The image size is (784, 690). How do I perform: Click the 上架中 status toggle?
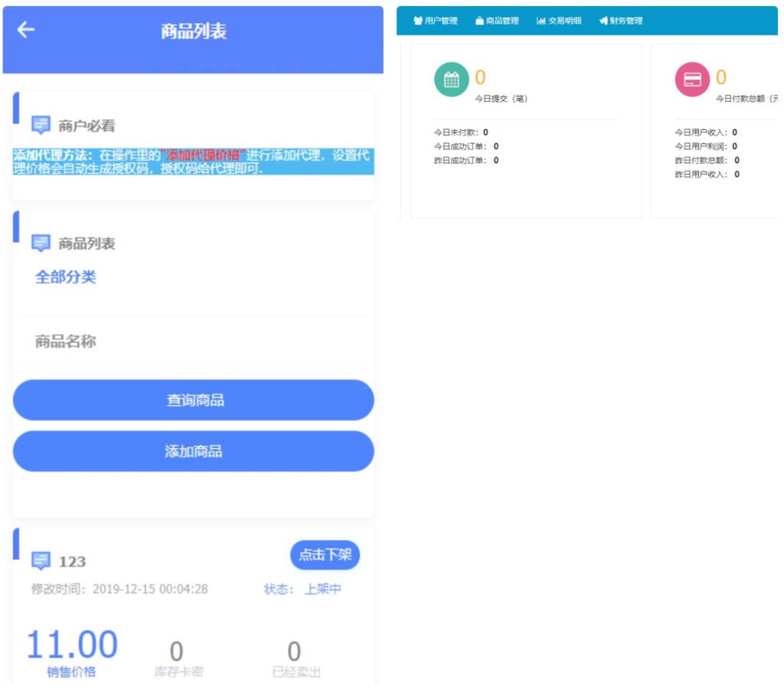click(x=322, y=590)
